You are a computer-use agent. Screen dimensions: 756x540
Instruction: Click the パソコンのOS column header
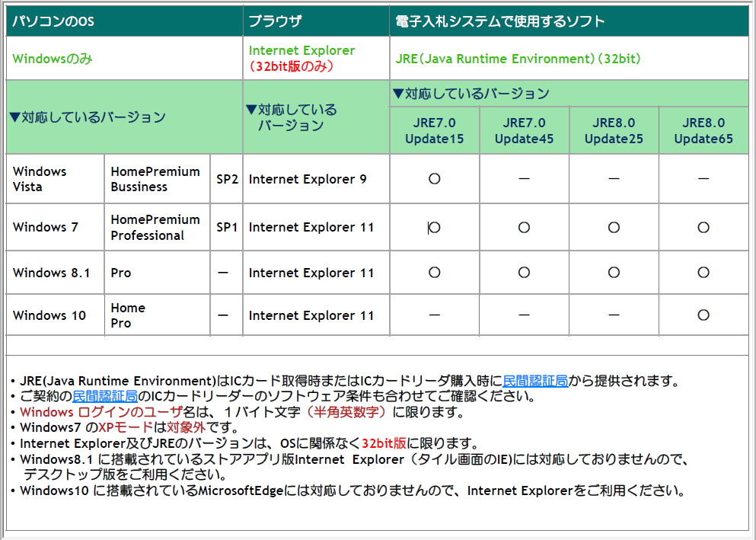(x=53, y=21)
